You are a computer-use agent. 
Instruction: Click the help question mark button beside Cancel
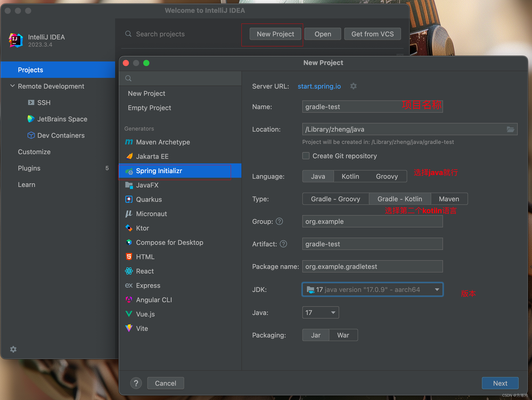click(136, 383)
